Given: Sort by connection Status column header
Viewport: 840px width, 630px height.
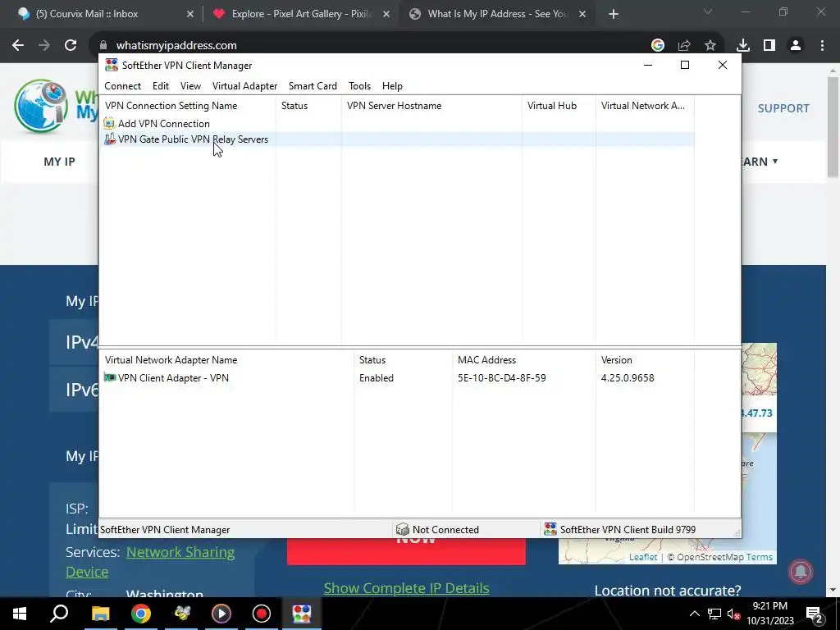Looking at the screenshot, I should [308, 106].
